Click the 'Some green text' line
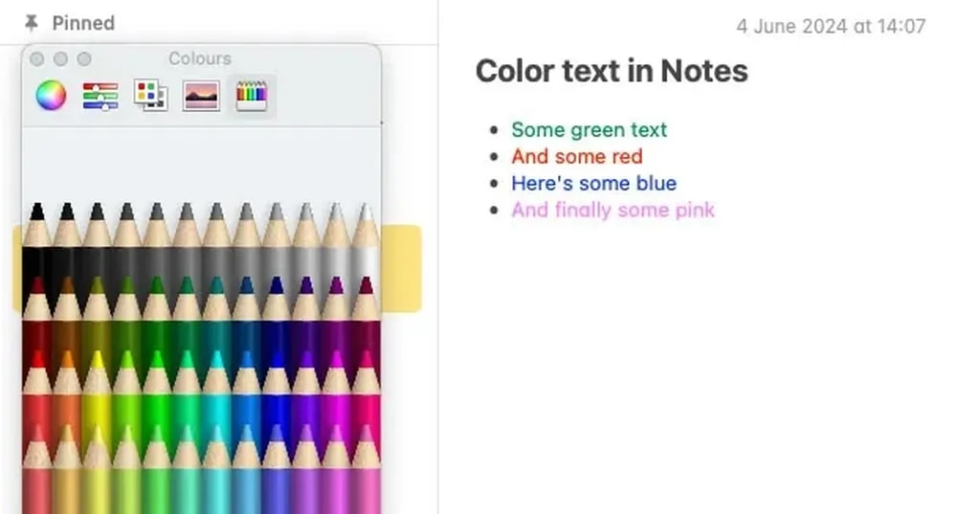This screenshot has height=514, width=980. (x=589, y=129)
